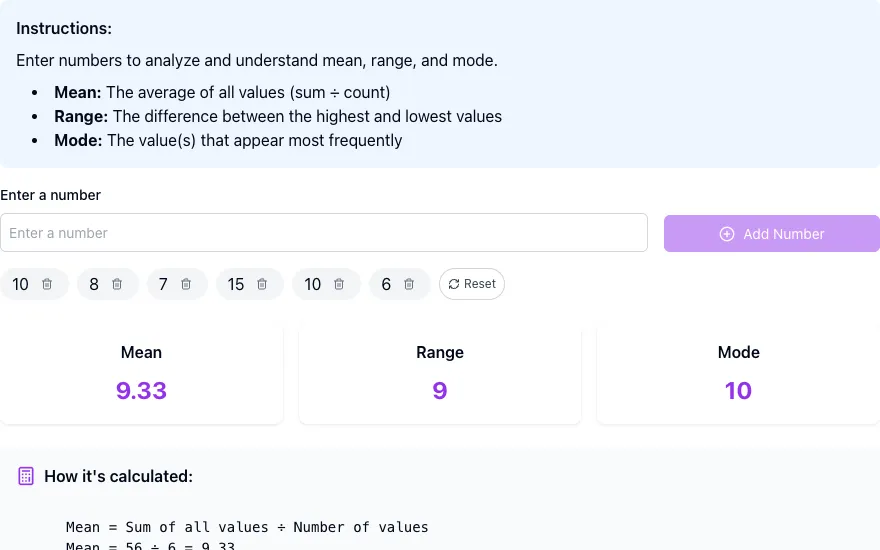
Task: Remove the number 8 via trash icon
Action: pos(117,285)
